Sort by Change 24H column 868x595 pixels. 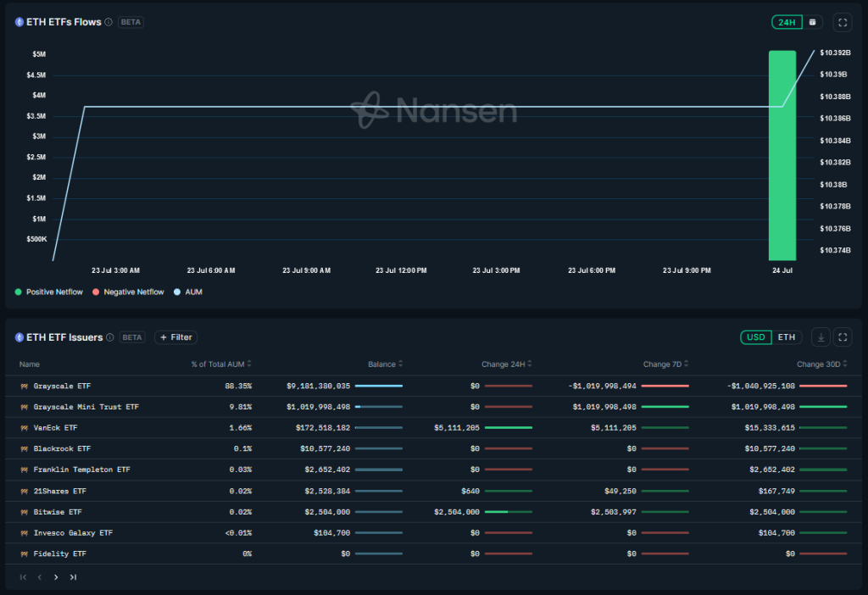(507, 364)
